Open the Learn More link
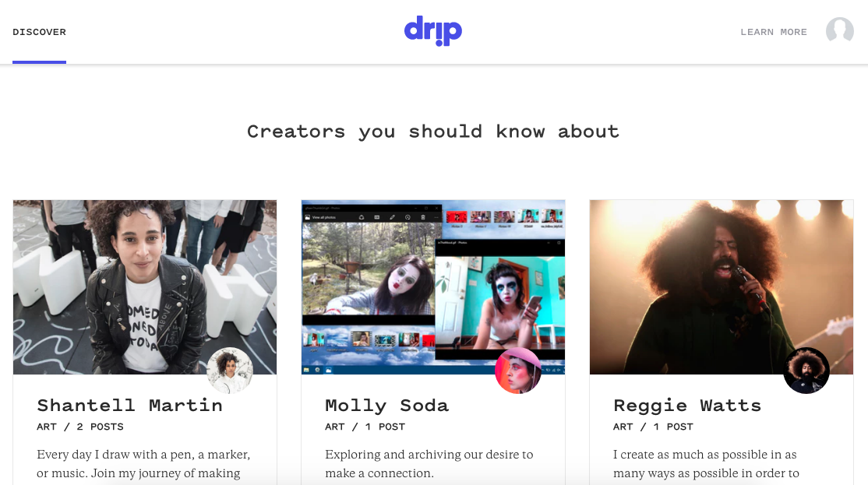 coord(774,32)
